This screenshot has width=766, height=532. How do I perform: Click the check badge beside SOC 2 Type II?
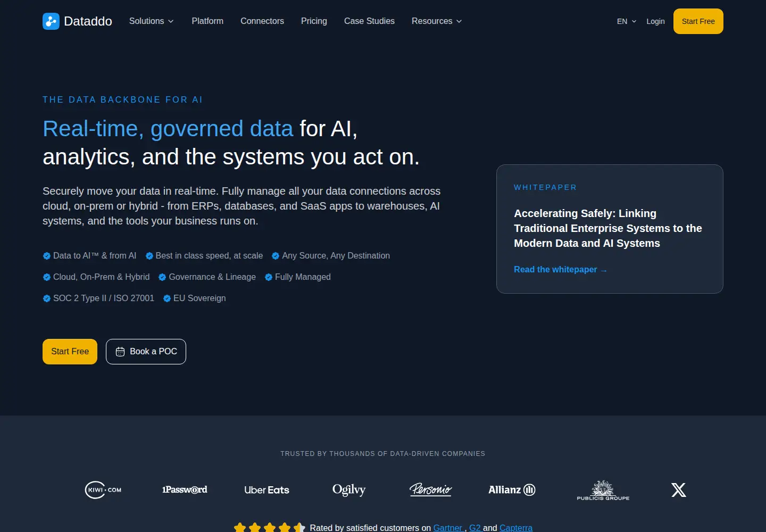coord(47,298)
